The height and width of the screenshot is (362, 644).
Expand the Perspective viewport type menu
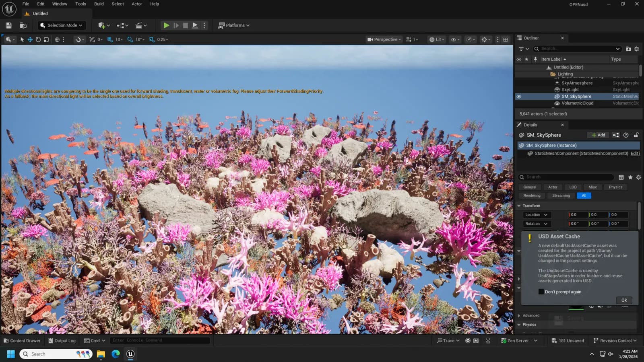(384, 39)
